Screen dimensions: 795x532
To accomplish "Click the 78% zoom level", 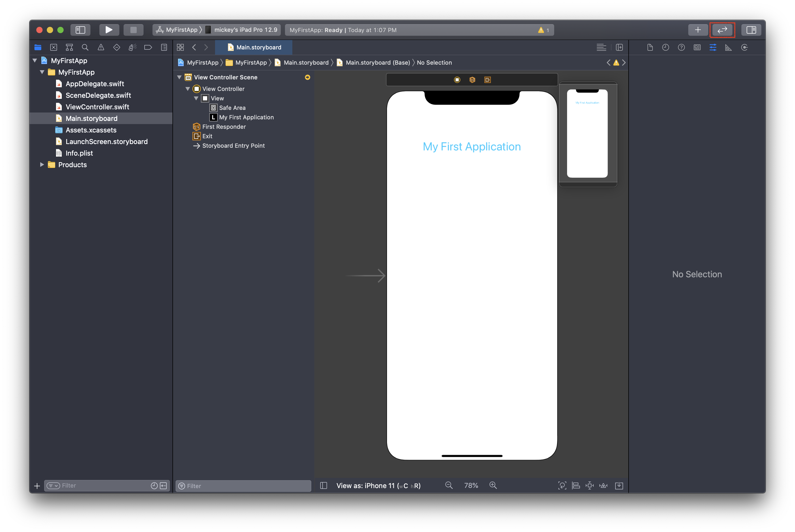I will click(x=471, y=485).
